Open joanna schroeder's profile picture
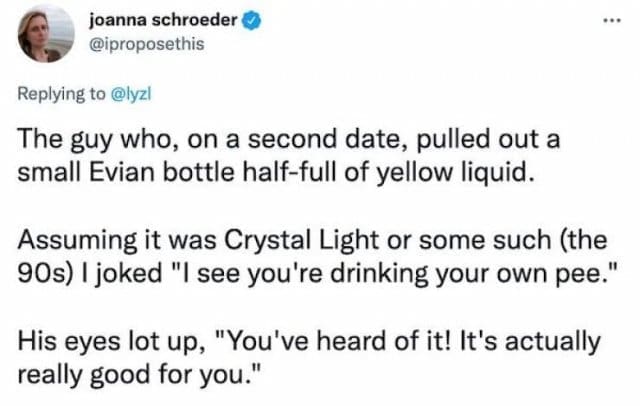Screen dimensions: 640x406 [45, 34]
